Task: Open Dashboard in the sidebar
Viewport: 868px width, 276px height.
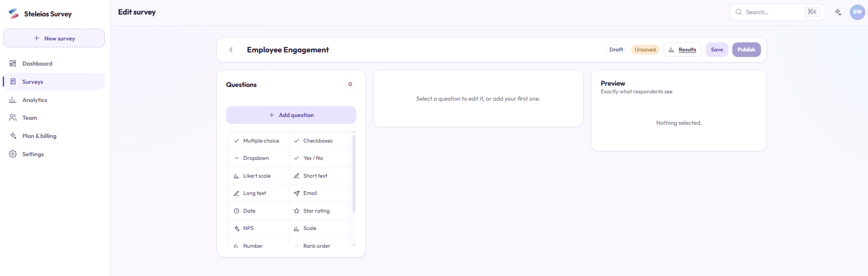Action: (54, 63)
